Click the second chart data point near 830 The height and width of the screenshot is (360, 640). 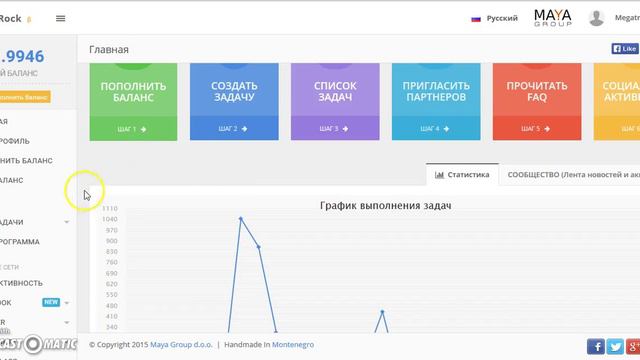[258, 247]
